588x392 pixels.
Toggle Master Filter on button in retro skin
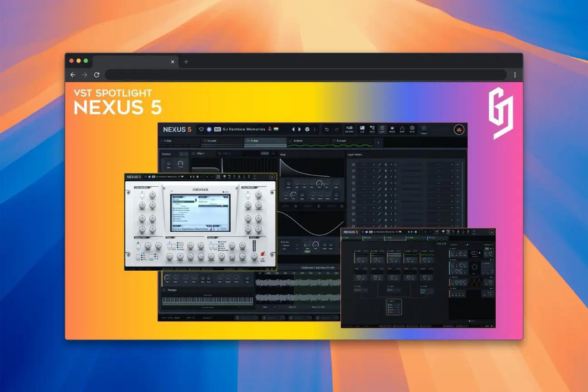pyautogui.click(x=138, y=246)
